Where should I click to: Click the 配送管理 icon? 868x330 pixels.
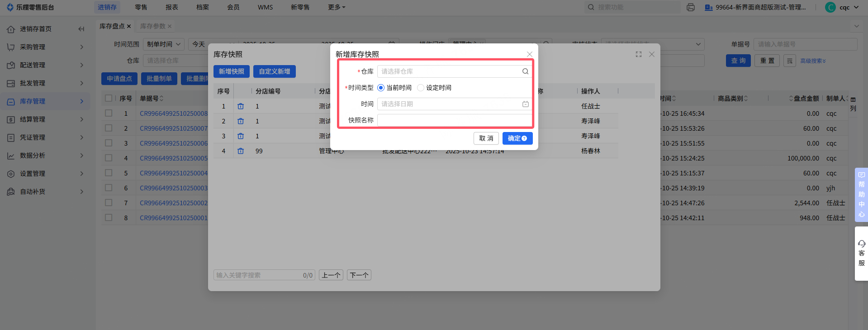[x=11, y=65]
